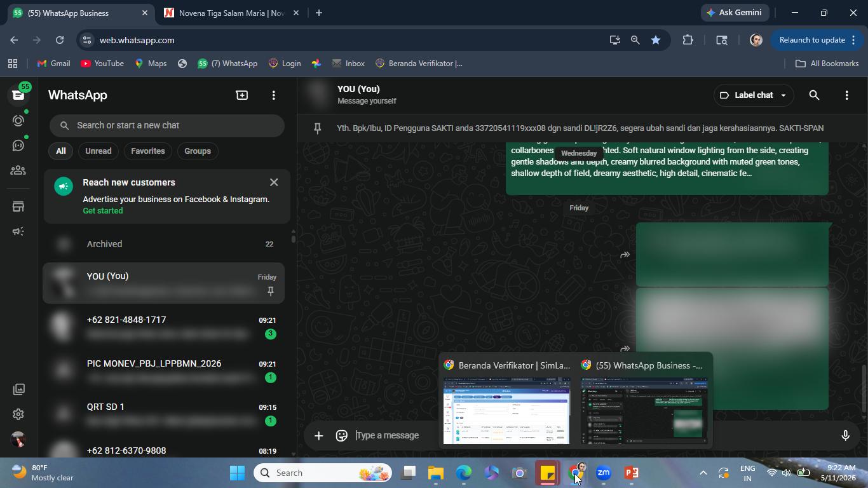Open the YOU (You) chat row
Viewport: 868px width, 488px height.
(x=164, y=283)
